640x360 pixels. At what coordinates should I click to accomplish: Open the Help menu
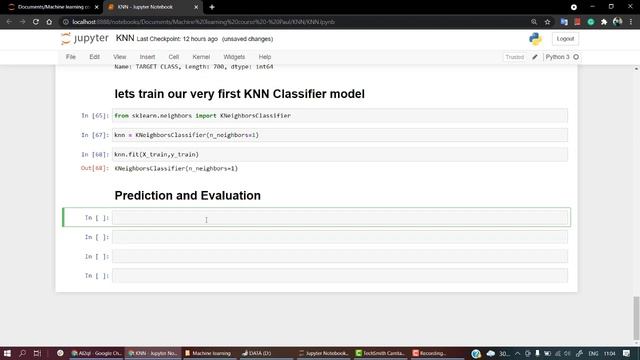click(x=265, y=57)
